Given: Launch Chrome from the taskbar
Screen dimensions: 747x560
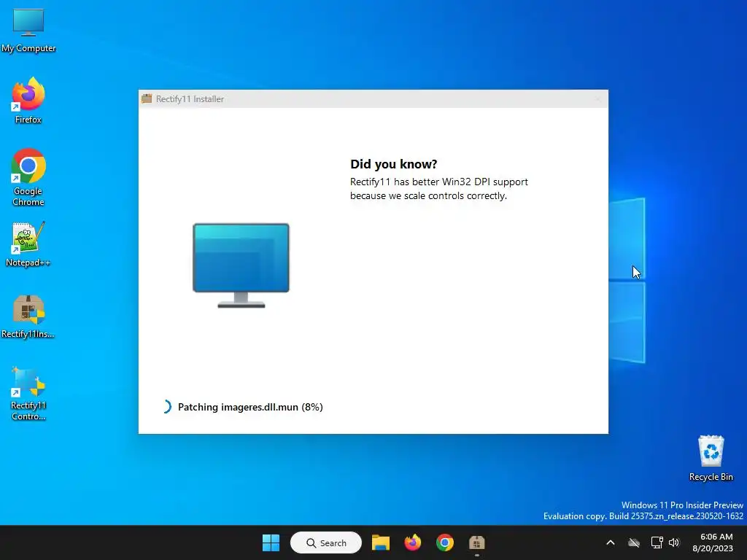Looking at the screenshot, I should point(444,542).
